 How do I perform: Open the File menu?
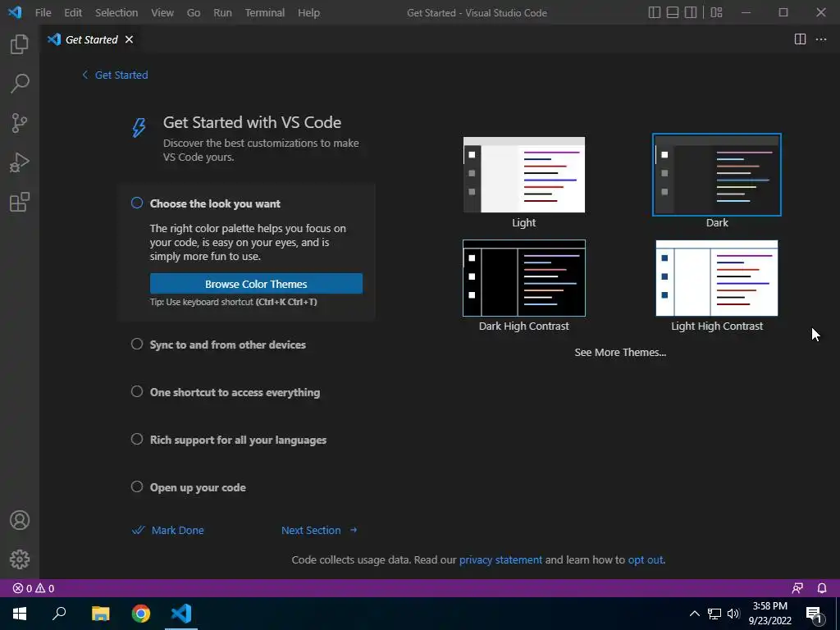[43, 12]
